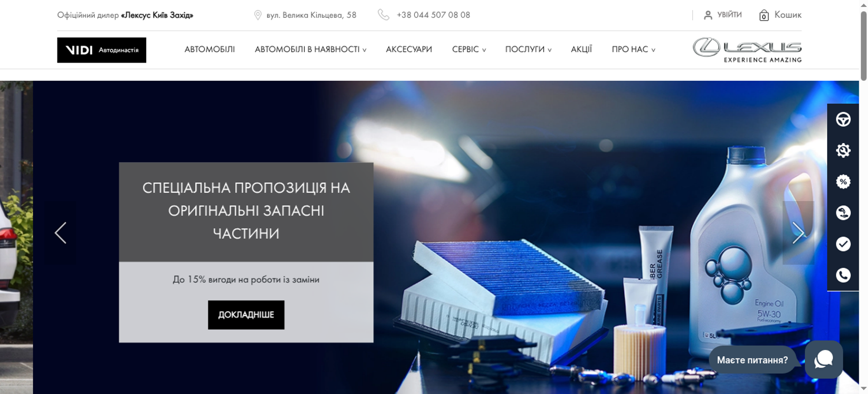Viewport: 868px width, 394px height.
Task: Expand the ПОСЛУГИ dropdown menu
Action: 528,49
